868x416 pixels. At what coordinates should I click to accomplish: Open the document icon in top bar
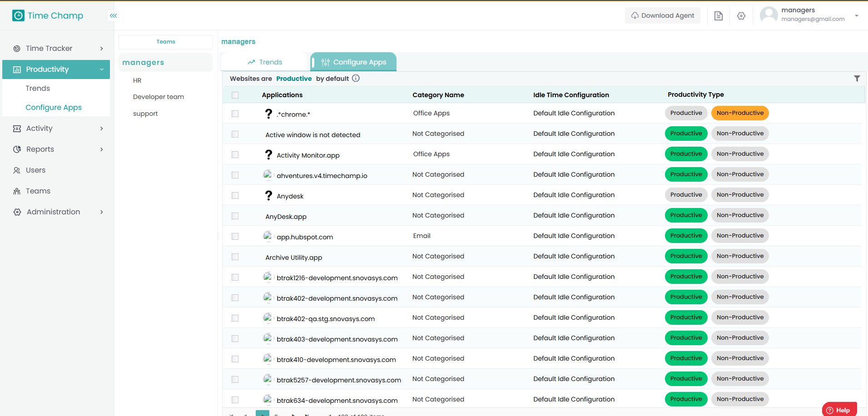719,16
